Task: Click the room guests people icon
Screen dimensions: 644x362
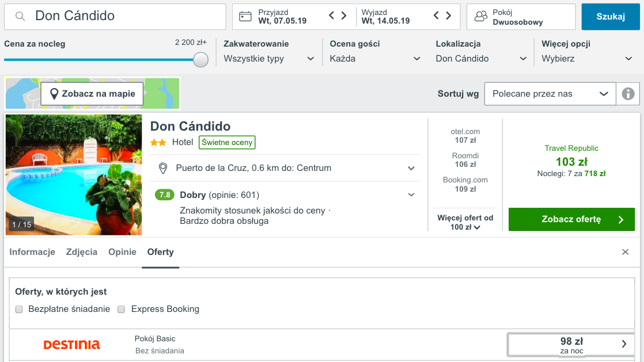Action: point(480,17)
